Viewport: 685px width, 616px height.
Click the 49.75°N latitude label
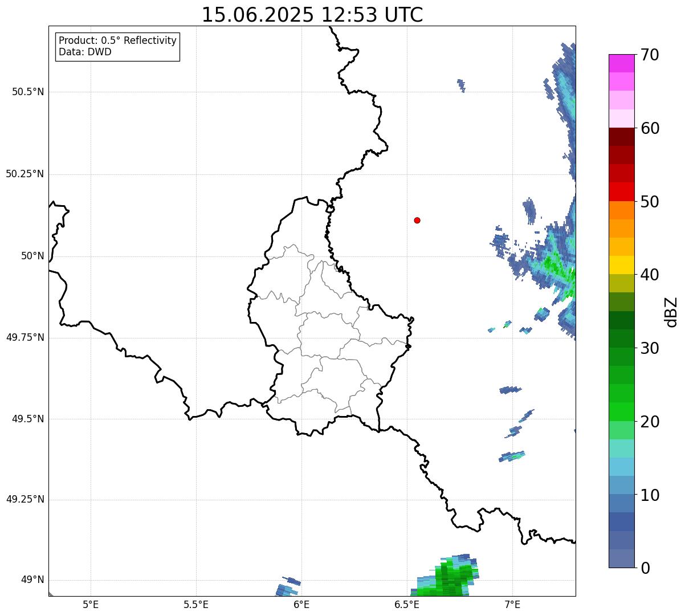click(x=25, y=337)
